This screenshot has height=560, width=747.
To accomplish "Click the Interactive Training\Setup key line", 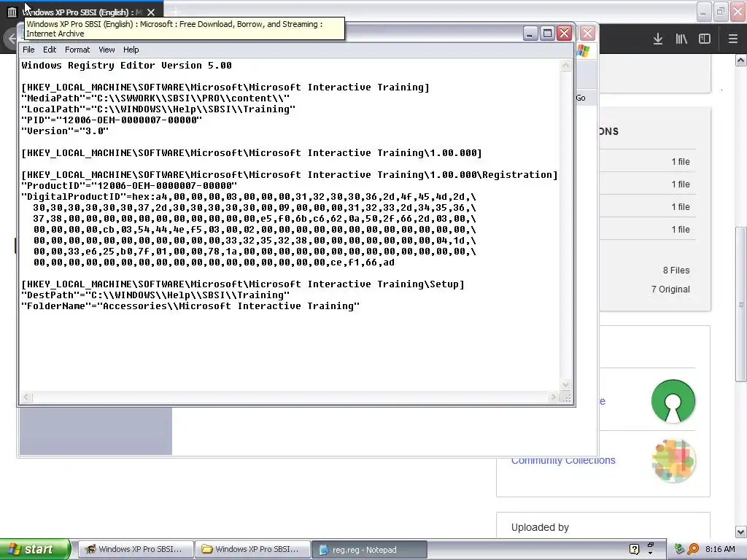I will 243,284.
